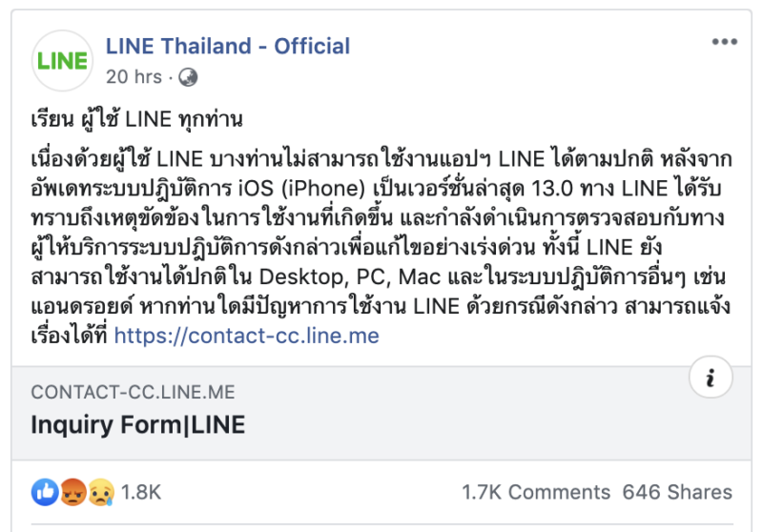This screenshot has width=763, height=532.
Task: Open the https://contact-cc.line.me link in post
Action: click(246, 336)
